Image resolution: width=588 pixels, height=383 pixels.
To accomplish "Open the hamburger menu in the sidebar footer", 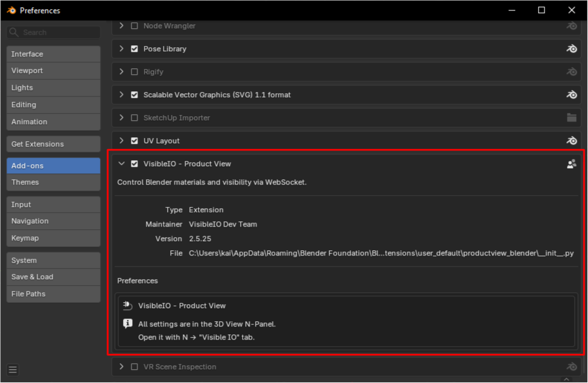I will coord(12,370).
